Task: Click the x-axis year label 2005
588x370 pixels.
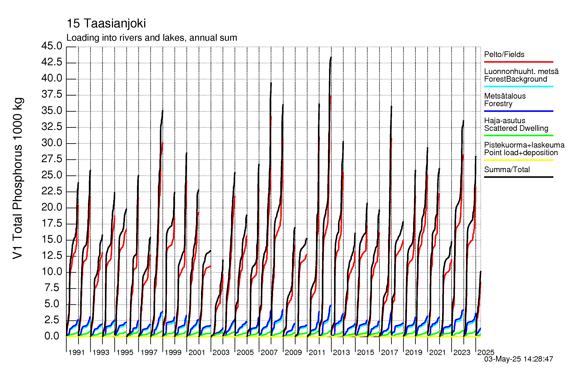Action: pyautogui.click(x=245, y=352)
